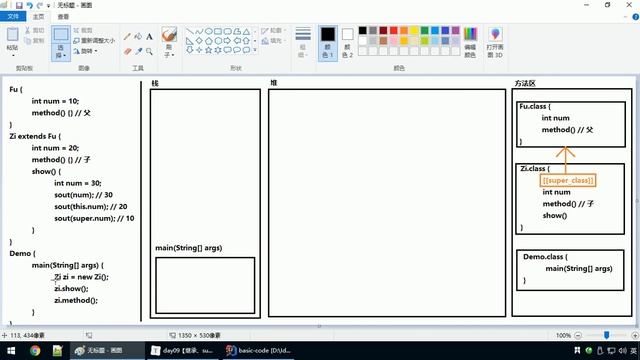The height and width of the screenshot is (360, 640).
Task: Click 'sout(super.num); // 10' text on canvas
Action: pyautogui.click(x=94, y=218)
